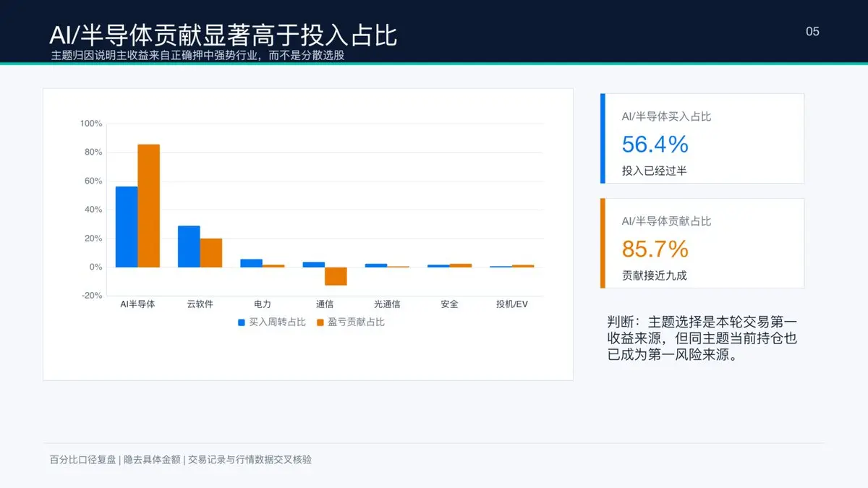
Task: Click the x-axis label 通信
Action: pyautogui.click(x=325, y=304)
